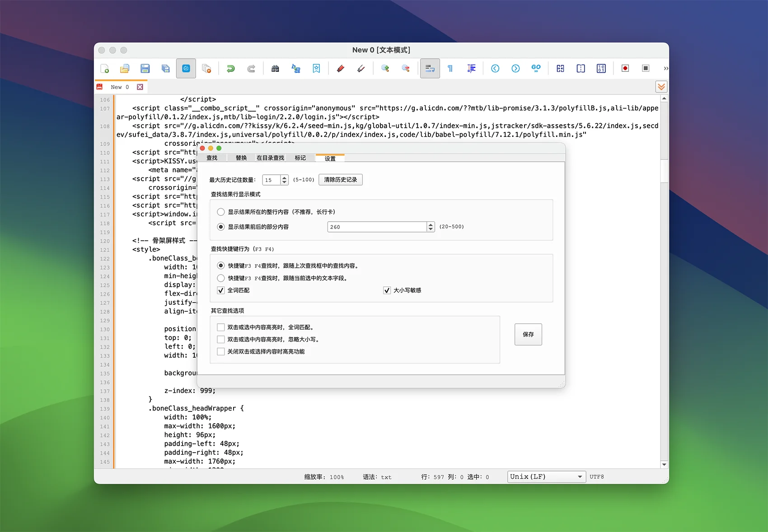Increase or decrease max history count
The height and width of the screenshot is (532, 768).
(x=284, y=180)
